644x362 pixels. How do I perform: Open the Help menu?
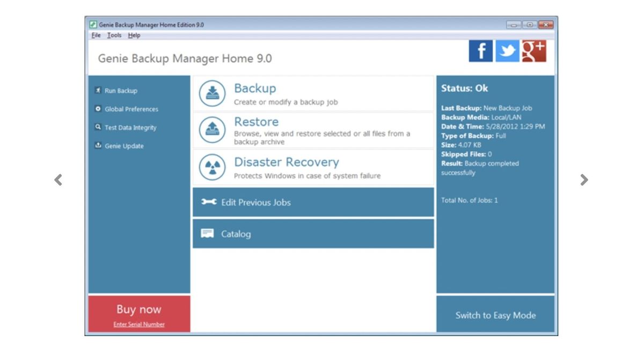tap(134, 35)
